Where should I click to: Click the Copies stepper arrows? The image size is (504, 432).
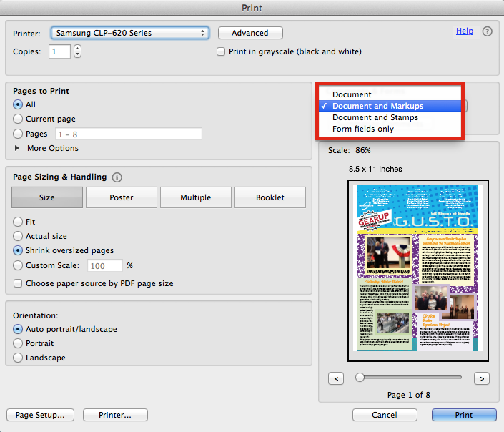pyautogui.click(x=77, y=51)
